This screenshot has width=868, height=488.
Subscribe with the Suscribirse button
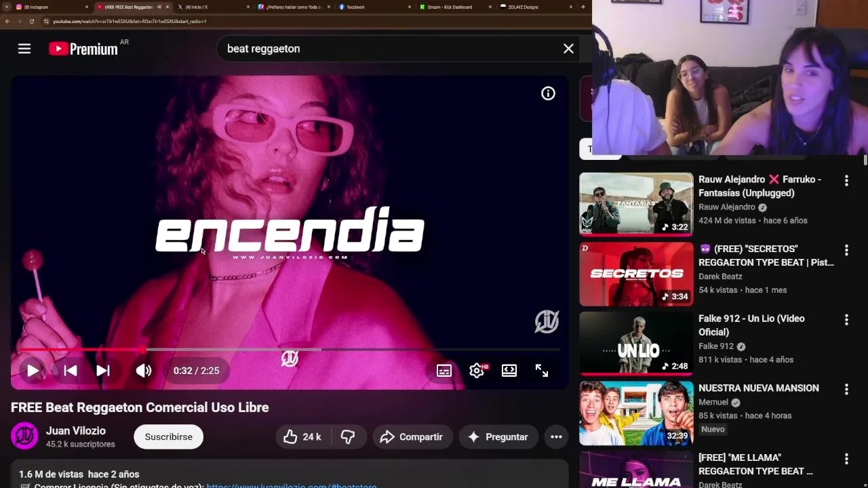(x=168, y=437)
